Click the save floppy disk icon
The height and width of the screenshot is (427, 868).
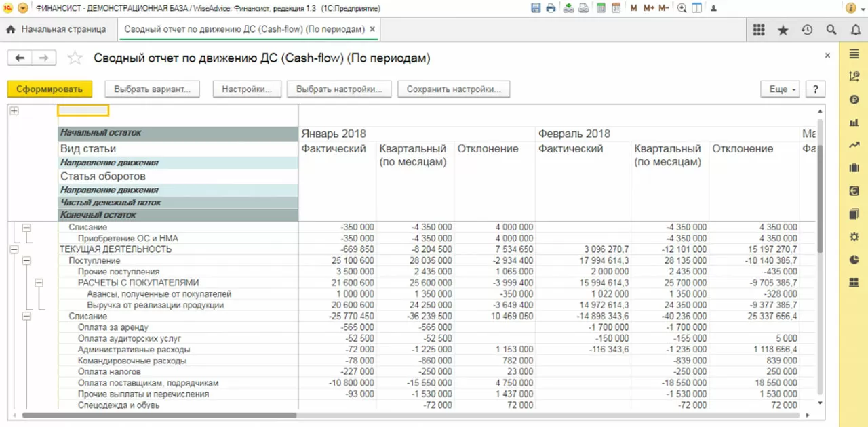click(536, 8)
